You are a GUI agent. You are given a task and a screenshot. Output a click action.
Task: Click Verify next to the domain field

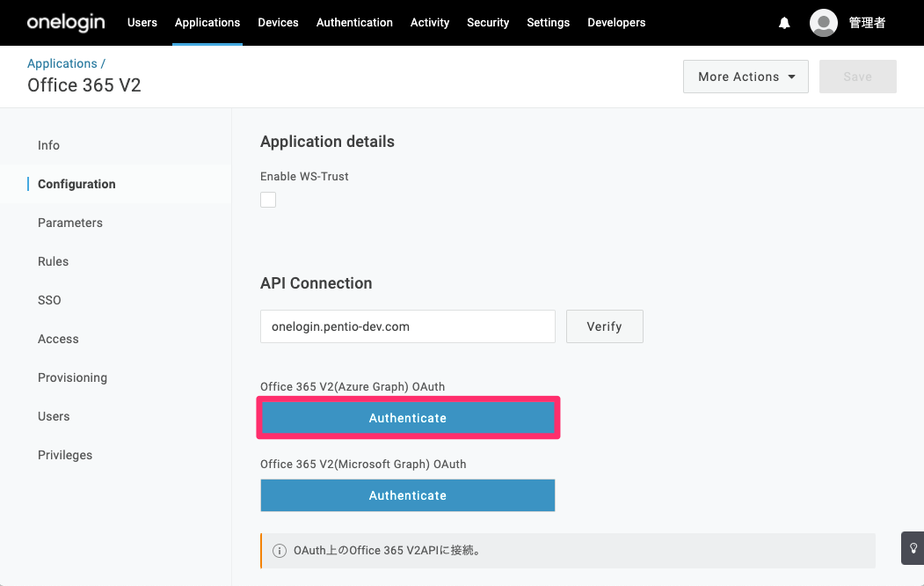coord(605,326)
